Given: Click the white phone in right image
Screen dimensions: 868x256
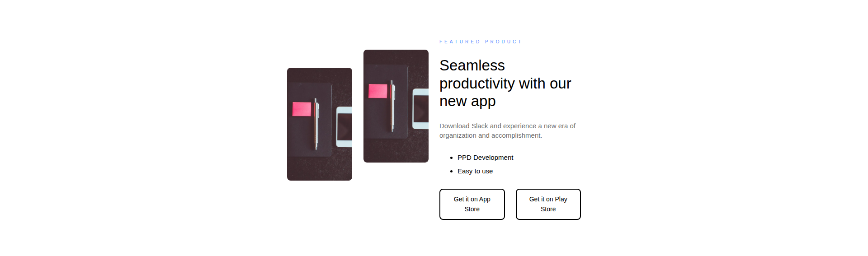Looking at the screenshot, I should [x=420, y=109].
